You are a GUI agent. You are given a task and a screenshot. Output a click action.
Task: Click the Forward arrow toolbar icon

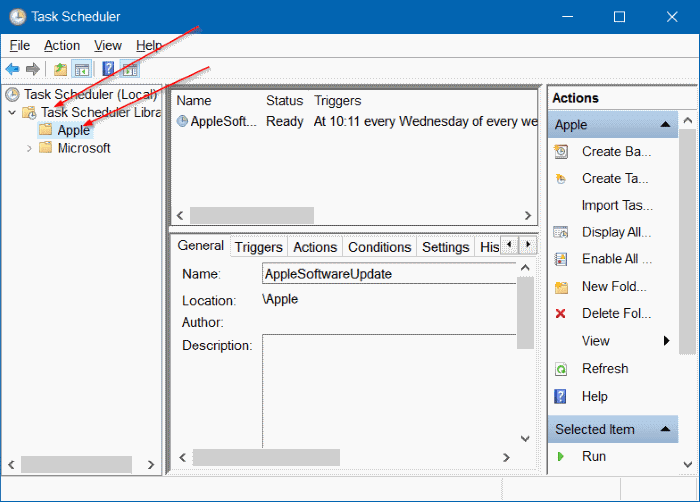click(x=33, y=69)
